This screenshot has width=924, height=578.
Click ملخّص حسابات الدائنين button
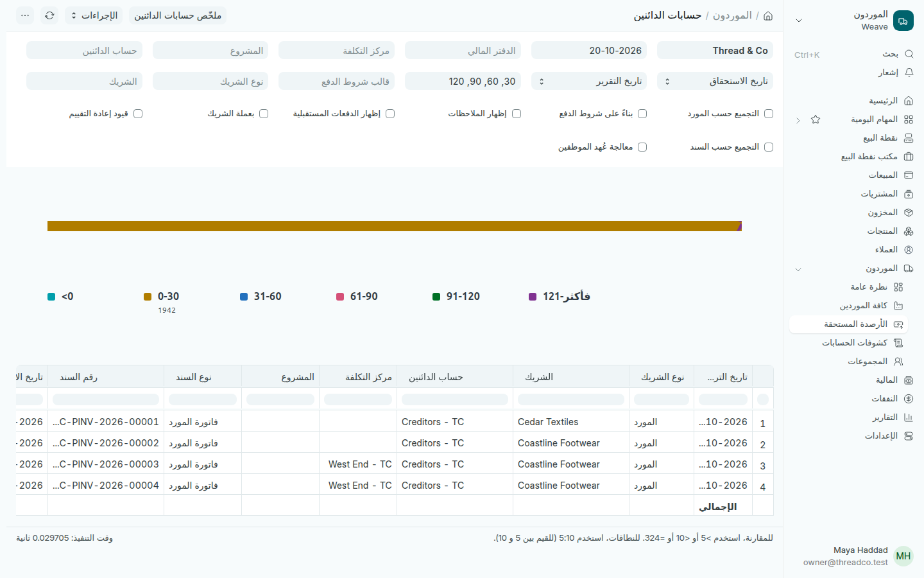pos(178,15)
